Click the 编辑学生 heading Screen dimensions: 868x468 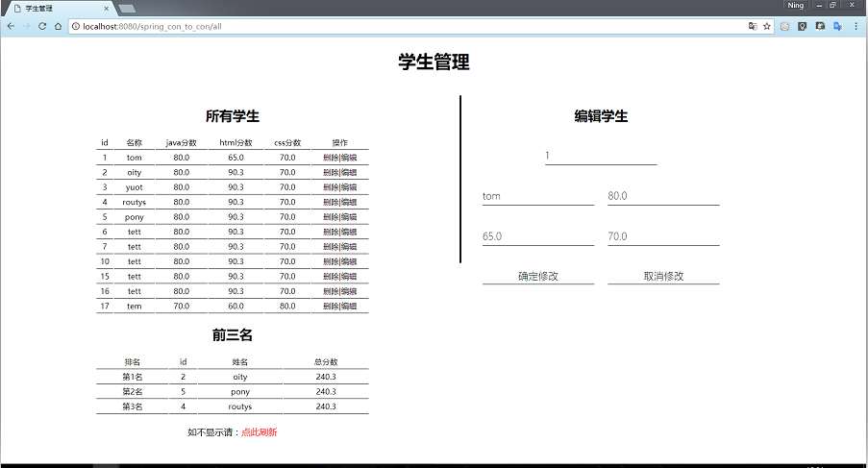click(601, 116)
